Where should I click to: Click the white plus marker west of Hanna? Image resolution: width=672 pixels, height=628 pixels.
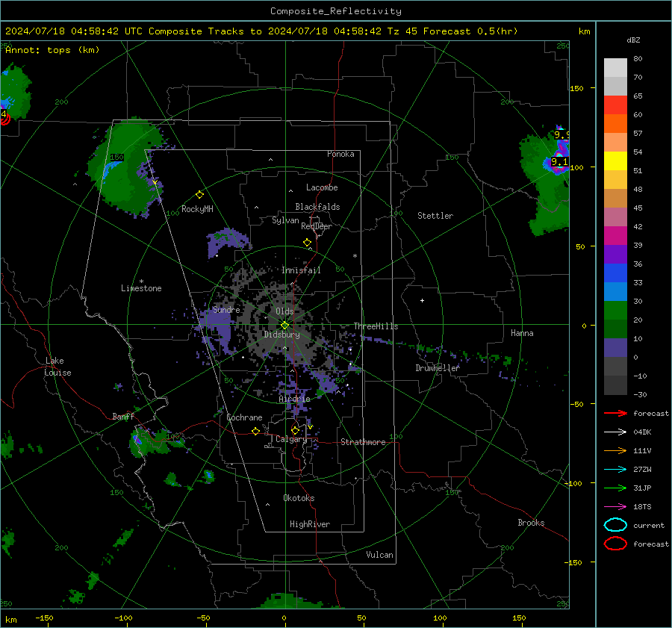(422, 300)
